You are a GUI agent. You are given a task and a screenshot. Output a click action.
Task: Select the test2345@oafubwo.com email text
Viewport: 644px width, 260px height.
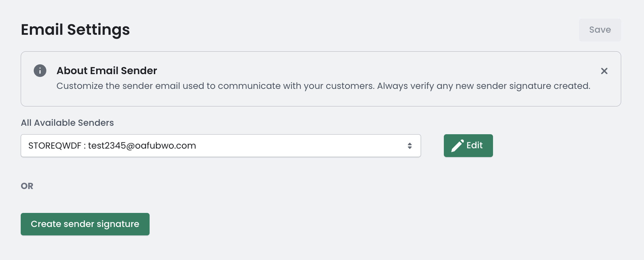coord(142,146)
